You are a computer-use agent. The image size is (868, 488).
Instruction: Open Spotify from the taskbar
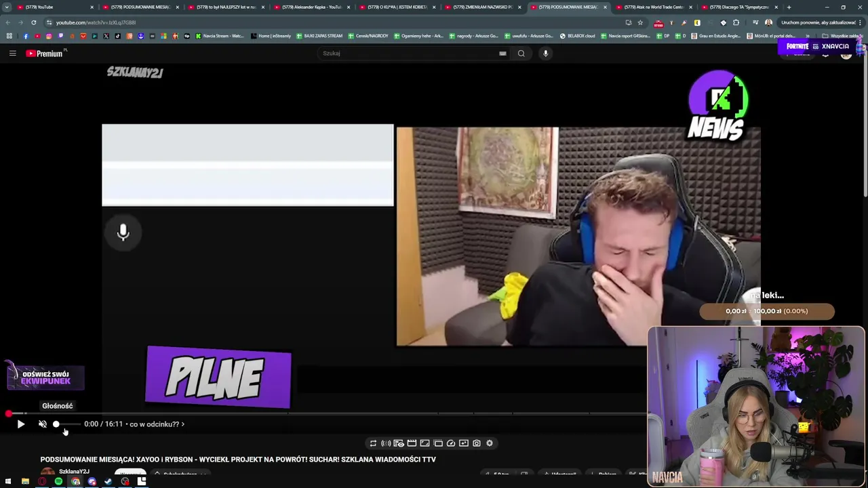tap(58, 481)
